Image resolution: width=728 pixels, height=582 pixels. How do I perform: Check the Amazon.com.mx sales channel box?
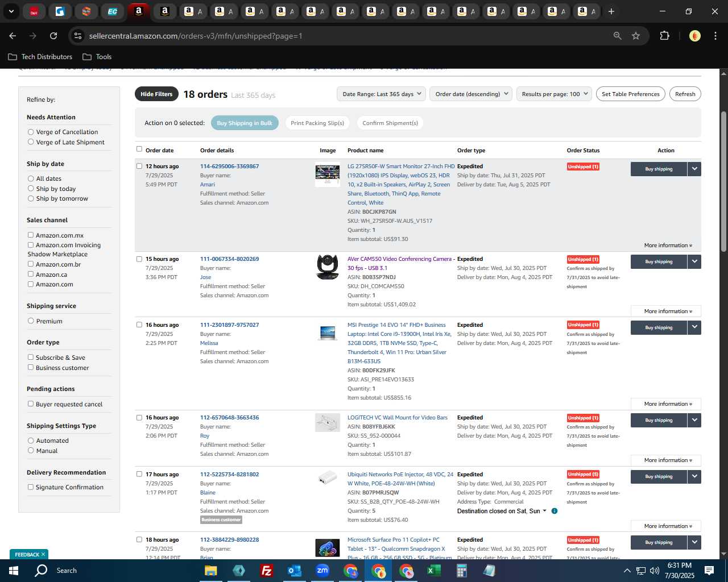[x=31, y=235]
